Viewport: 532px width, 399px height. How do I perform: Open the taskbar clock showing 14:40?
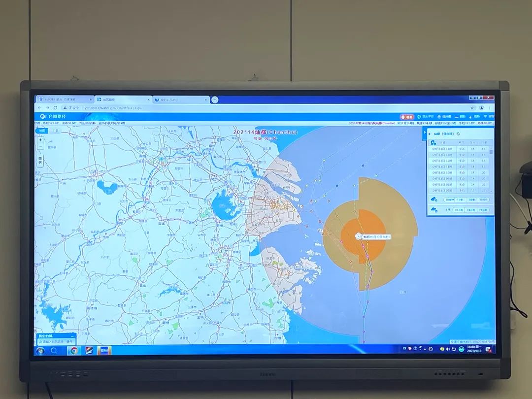point(474,349)
